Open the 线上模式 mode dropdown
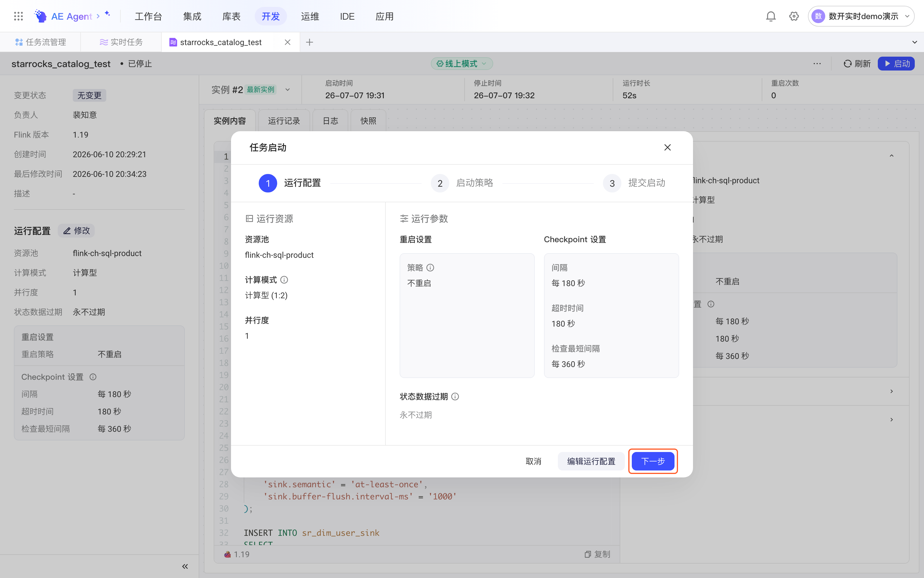This screenshot has height=578, width=924. point(462,64)
